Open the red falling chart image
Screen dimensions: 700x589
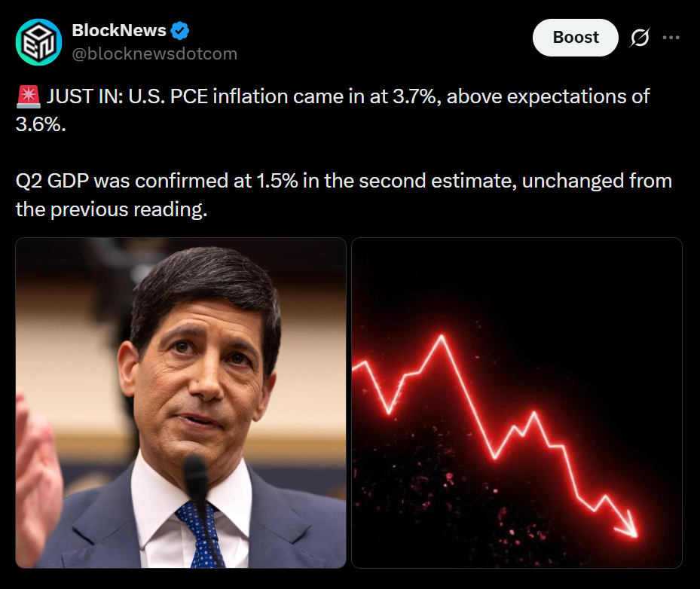[516, 402]
